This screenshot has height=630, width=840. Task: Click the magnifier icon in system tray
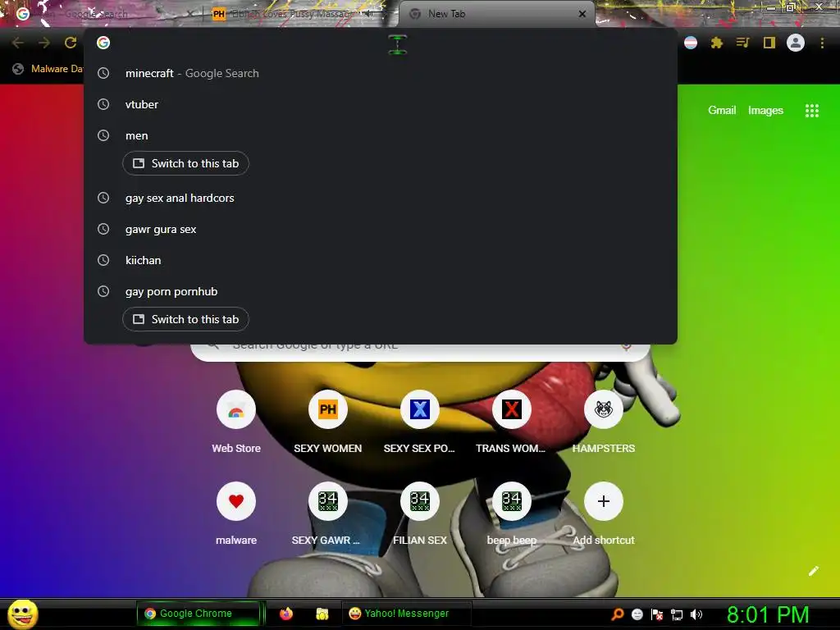pyautogui.click(x=617, y=614)
